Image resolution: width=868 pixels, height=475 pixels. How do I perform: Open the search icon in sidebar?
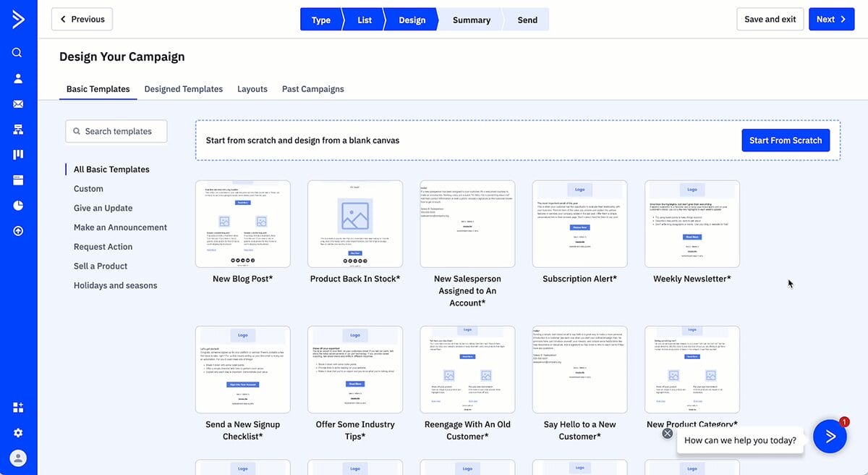(x=18, y=53)
